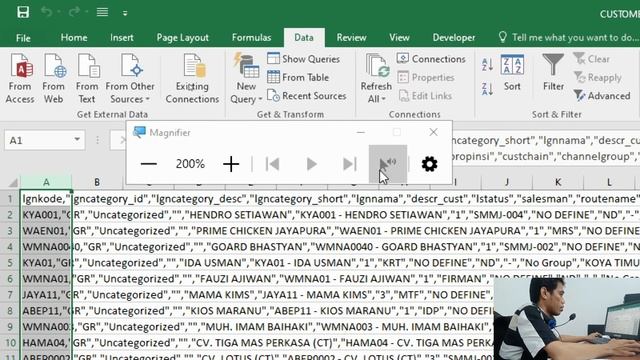This screenshot has height=360, width=640.
Task: Click cell A7 containing JAYA11
Action: coord(46,295)
